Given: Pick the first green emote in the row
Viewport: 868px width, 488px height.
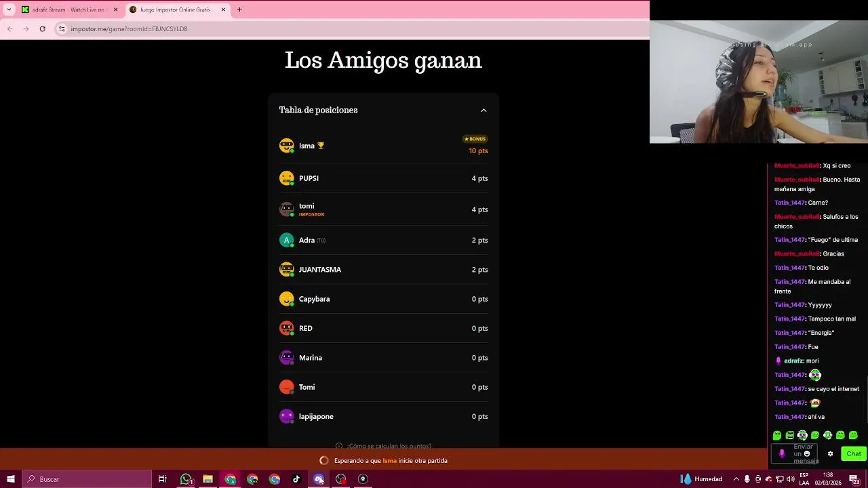Looking at the screenshot, I should [x=777, y=435].
